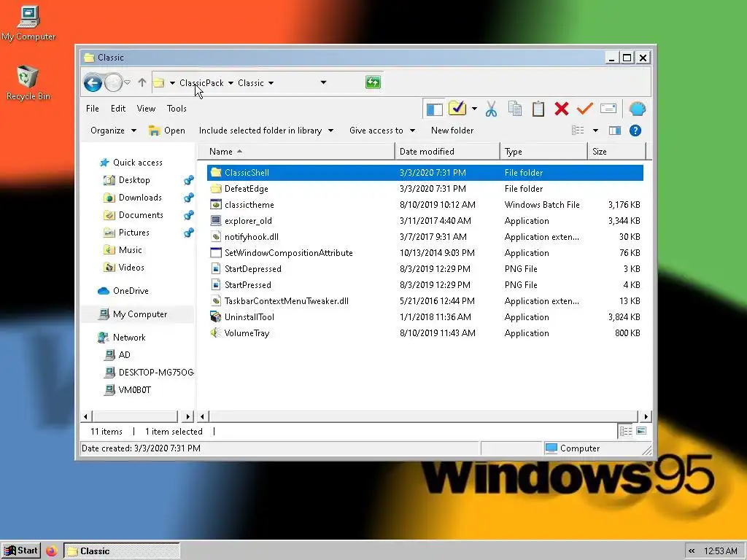
Task: Click the orange checkmark Properties icon
Action: coord(584,109)
